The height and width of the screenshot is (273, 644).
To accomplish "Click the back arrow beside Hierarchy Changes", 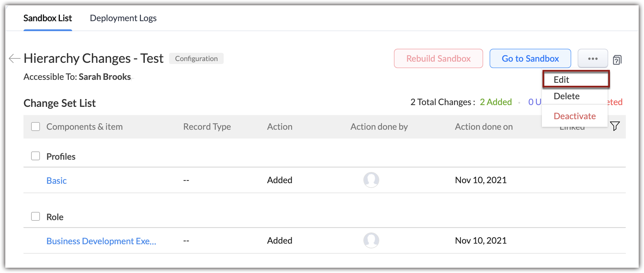I will [x=14, y=58].
